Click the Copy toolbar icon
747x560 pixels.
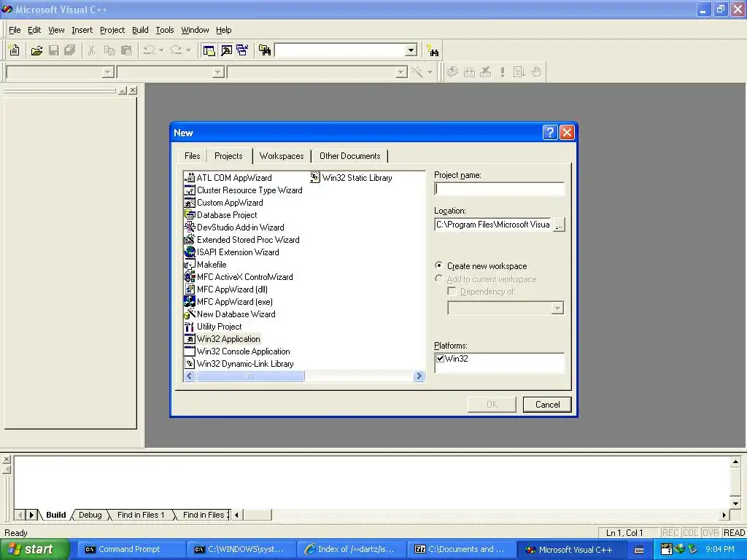[109, 50]
